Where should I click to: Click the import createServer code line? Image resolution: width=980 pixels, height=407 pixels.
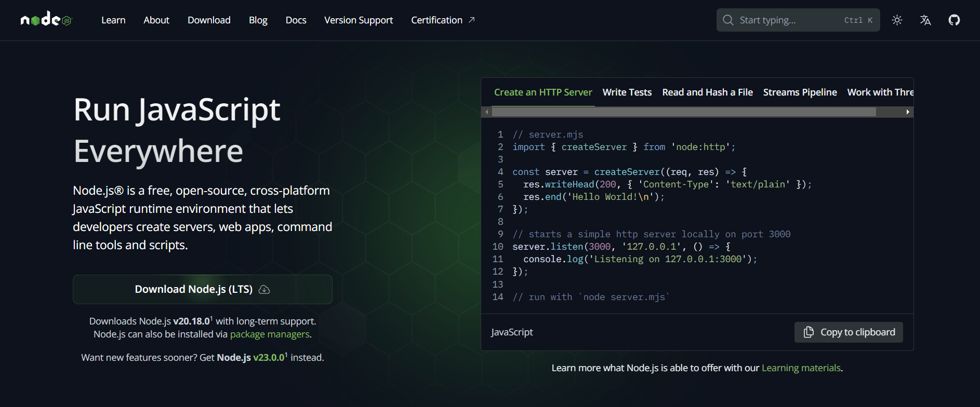click(624, 147)
